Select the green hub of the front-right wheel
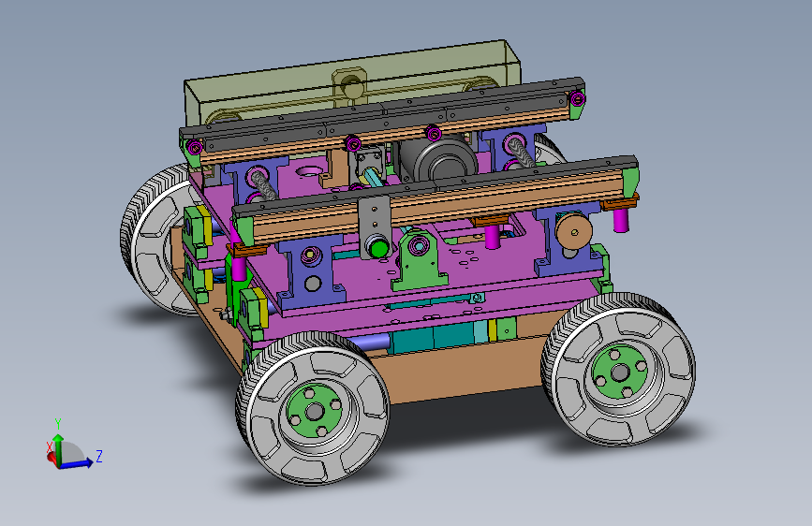Viewport: 812px width, 526px height. point(619,372)
